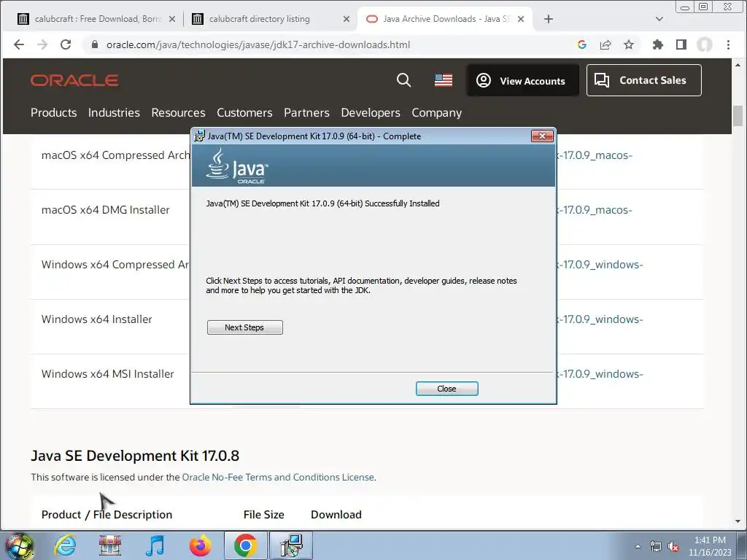Click the scrollbar up arrow
This screenshot has height=560, width=747.
[x=738, y=64]
